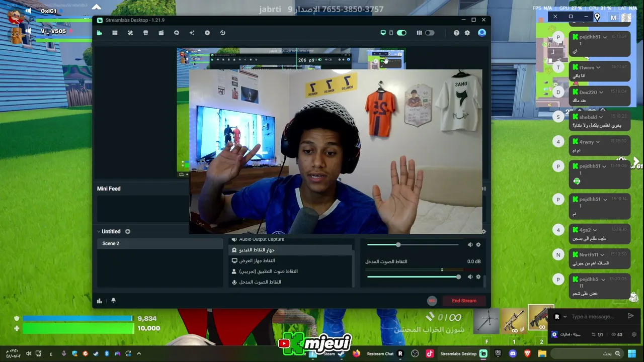Expand 4gs2 chat message options
The height and width of the screenshot is (362, 644).
[x=595, y=230]
